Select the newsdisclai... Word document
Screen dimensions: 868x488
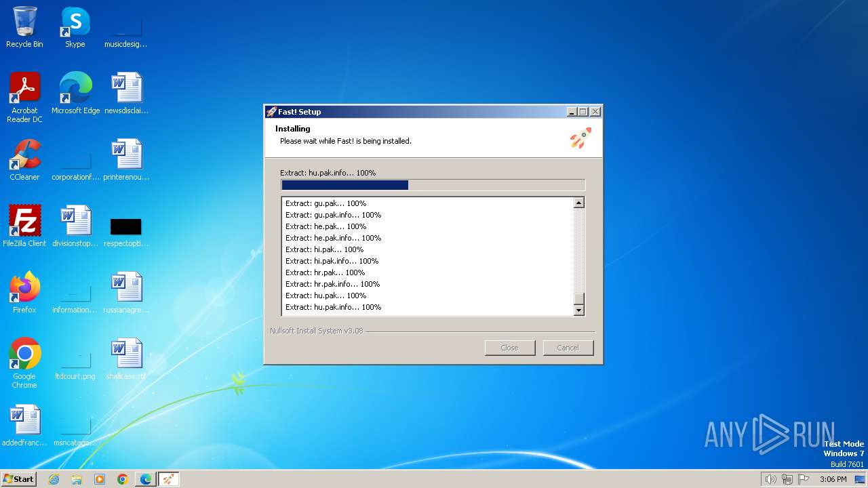pyautogui.click(x=126, y=94)
